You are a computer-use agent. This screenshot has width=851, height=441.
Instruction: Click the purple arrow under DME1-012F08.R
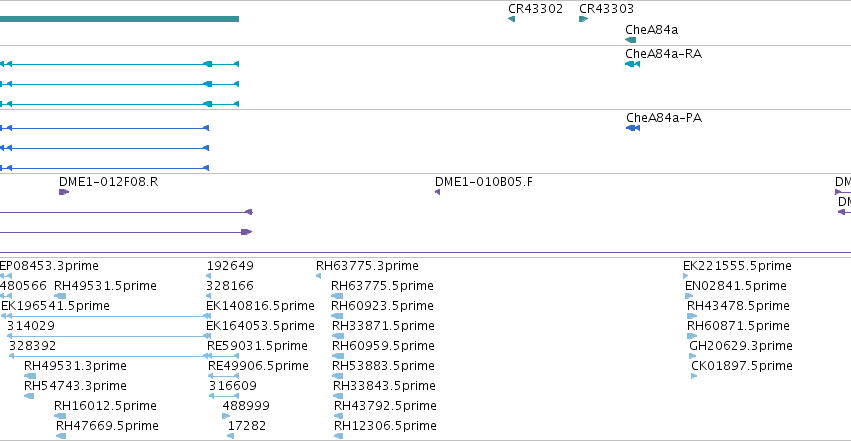point(64,192)
